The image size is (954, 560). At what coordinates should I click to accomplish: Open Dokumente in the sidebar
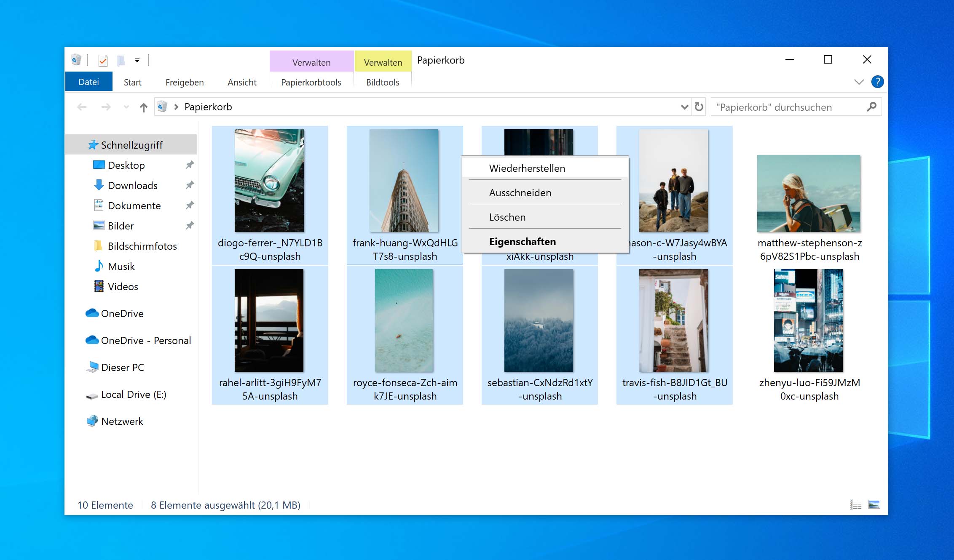134,205
